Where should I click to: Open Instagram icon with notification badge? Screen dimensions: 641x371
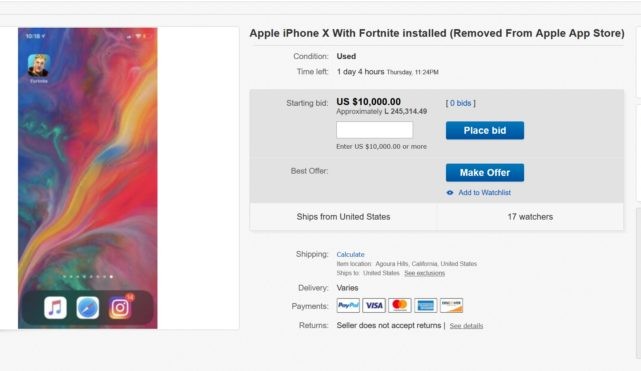coord(120,308)
